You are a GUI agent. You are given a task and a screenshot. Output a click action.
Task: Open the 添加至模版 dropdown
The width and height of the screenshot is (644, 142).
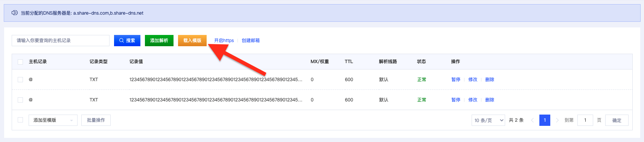(x=53, y=120)
